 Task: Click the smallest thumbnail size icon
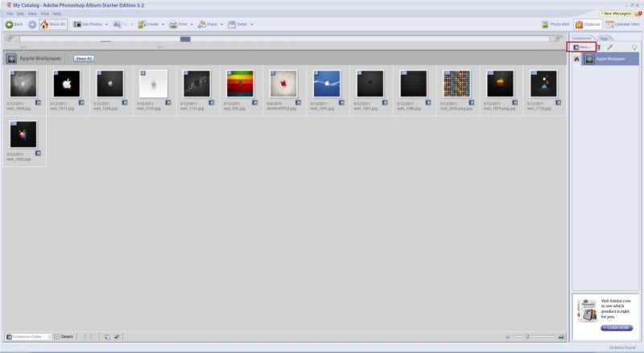click(508, 337)
